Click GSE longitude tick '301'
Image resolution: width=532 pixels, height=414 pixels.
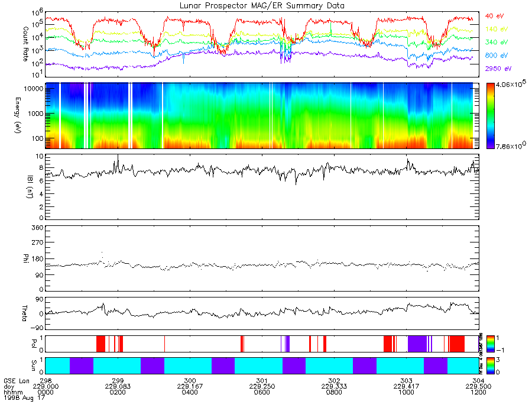point(262,381)
